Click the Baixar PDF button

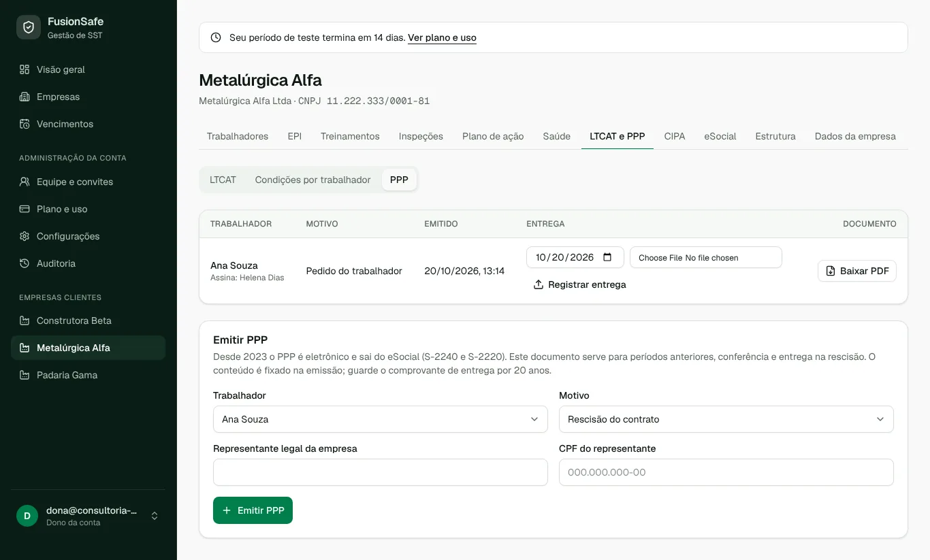pyautogui.click(x=856, y=271)
